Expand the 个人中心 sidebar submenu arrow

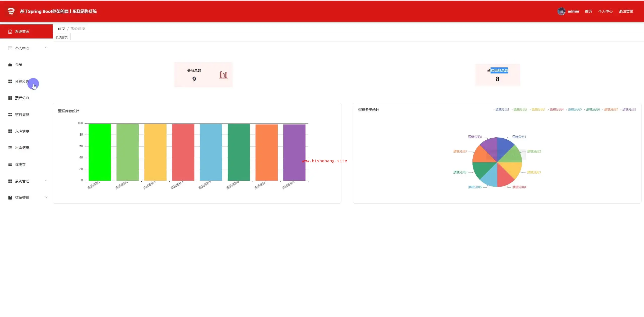46,48
